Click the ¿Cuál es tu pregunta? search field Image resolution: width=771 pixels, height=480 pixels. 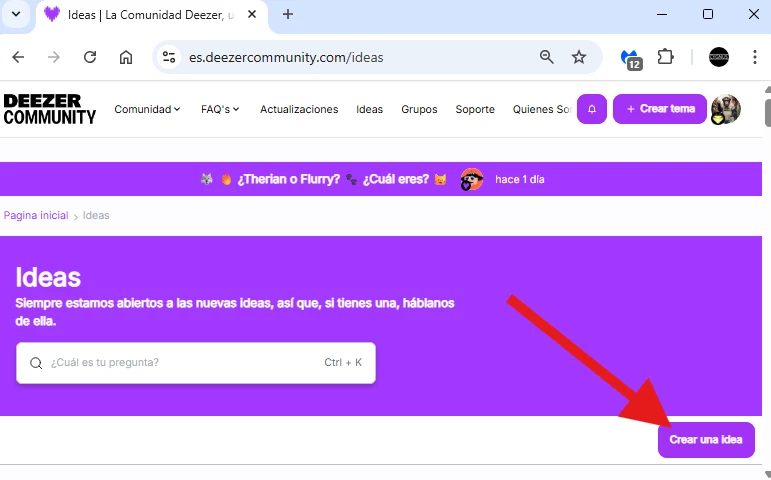point(196,363)
